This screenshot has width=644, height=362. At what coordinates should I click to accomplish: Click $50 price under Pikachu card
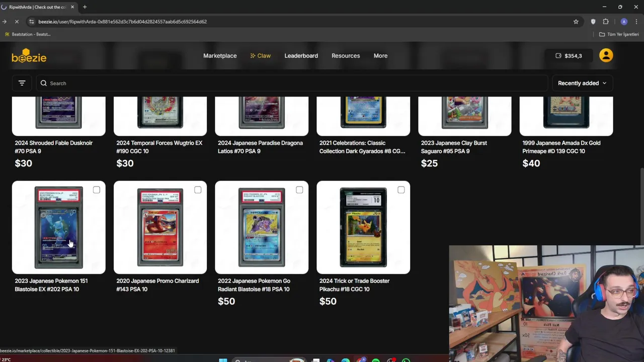(328, 301)
